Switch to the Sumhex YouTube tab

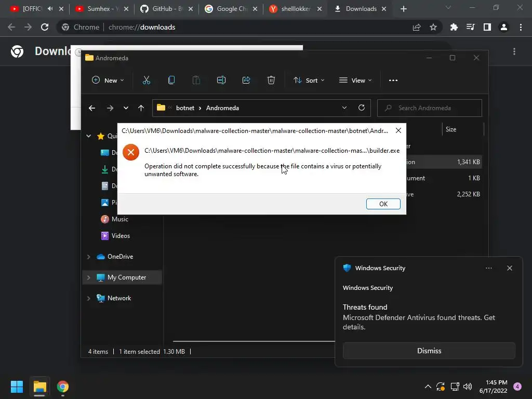click(x=102, y=9)
